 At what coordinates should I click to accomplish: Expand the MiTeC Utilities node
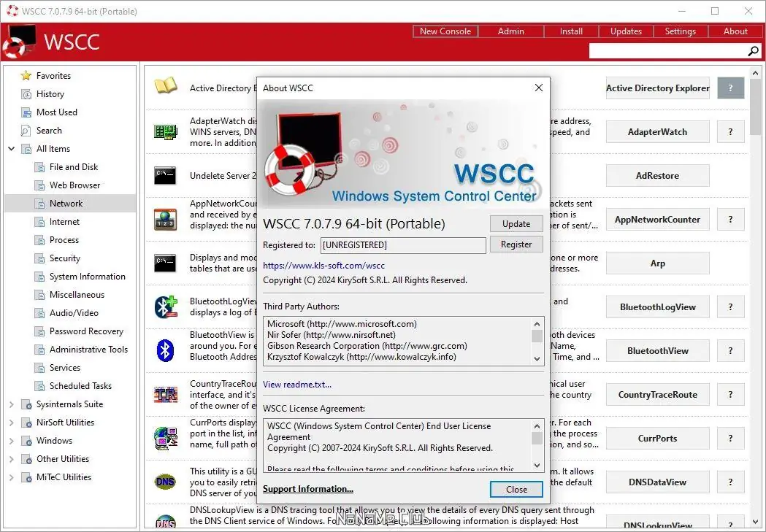12,477
